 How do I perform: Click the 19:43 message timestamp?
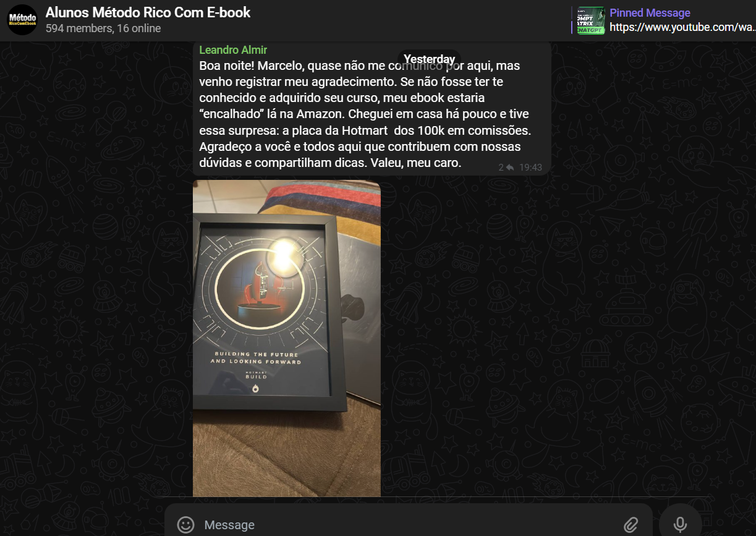(530, 168)
